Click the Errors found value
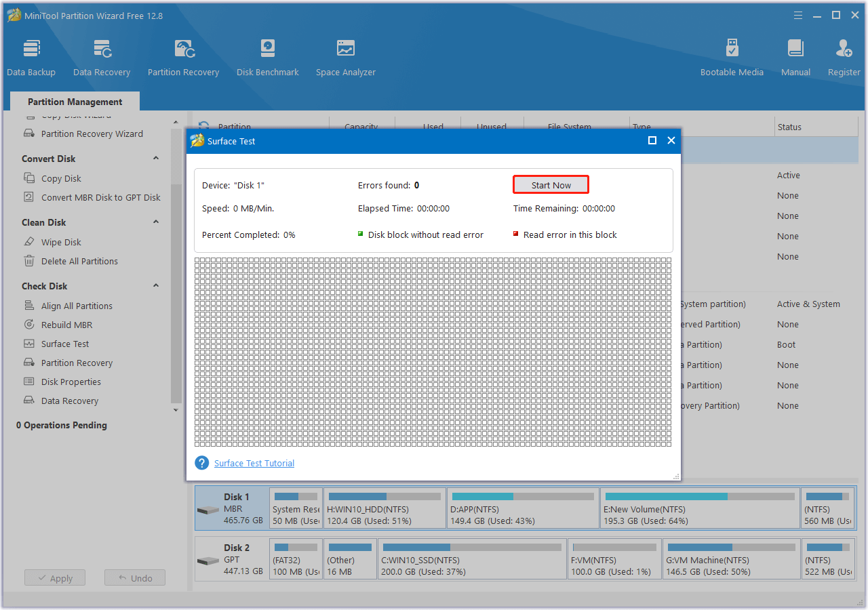The width and height of the screenshot is (868, 610). click(416, 185)
